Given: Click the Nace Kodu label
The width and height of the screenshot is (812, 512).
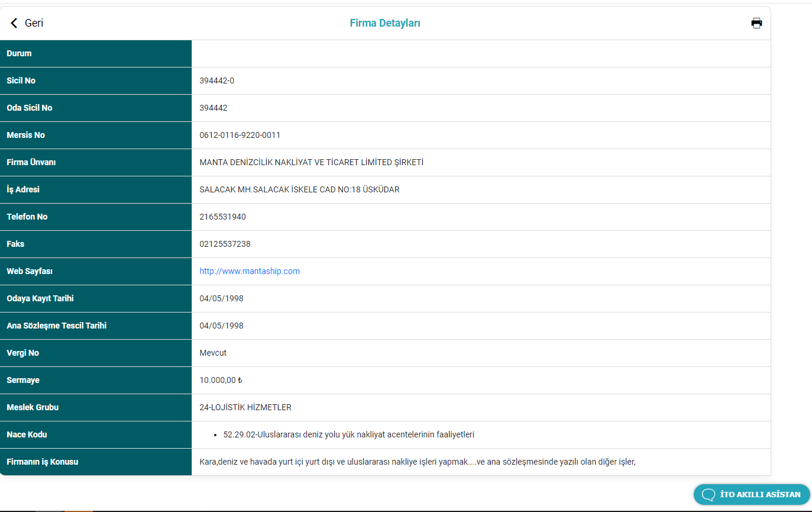Looking at the screenshot, I should click(x=27, y=434).
